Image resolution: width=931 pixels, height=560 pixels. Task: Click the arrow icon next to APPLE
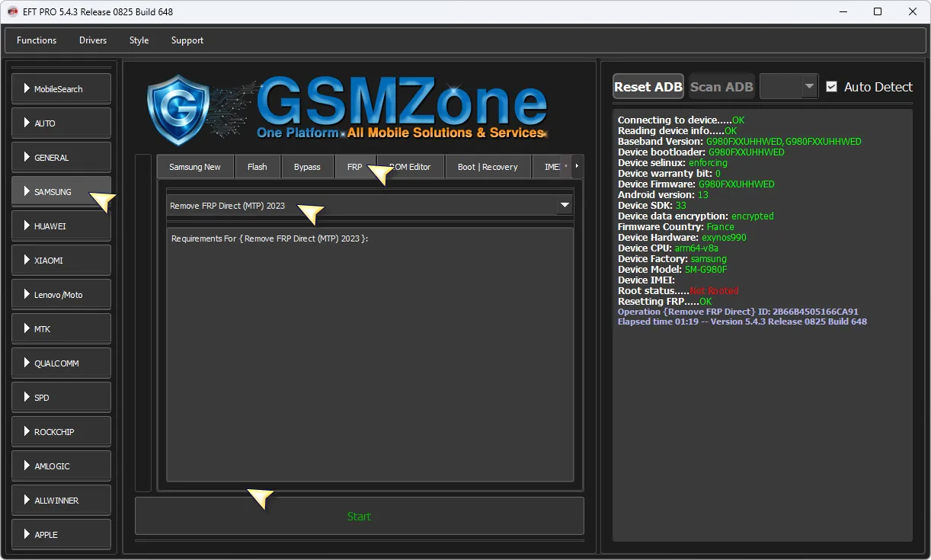(x=27, y=535)
